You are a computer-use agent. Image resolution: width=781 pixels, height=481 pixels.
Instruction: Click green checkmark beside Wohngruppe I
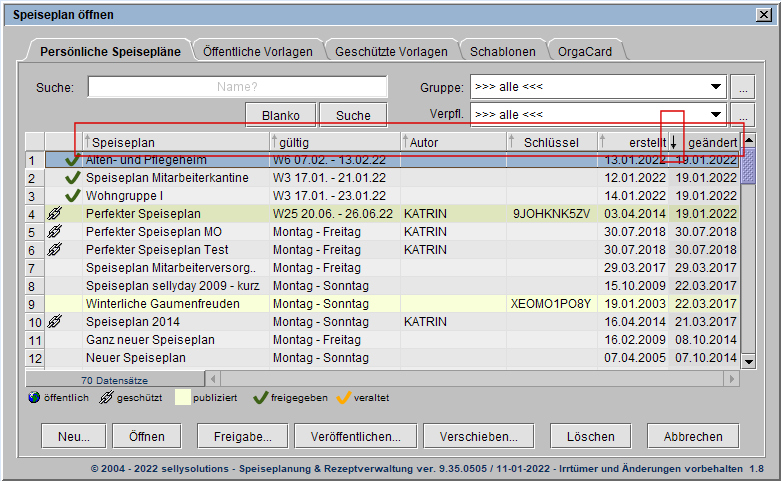pyautogui.click(x=72, y=196)
